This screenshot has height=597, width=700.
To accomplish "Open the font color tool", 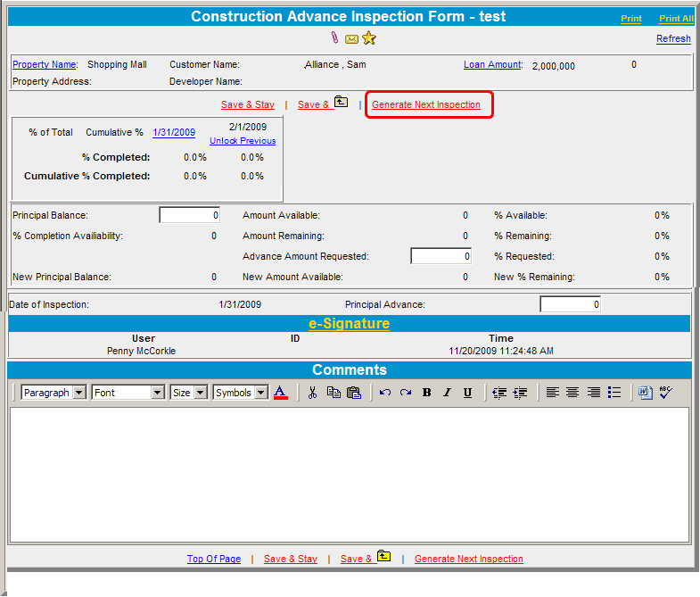I will tap(280, 393).
